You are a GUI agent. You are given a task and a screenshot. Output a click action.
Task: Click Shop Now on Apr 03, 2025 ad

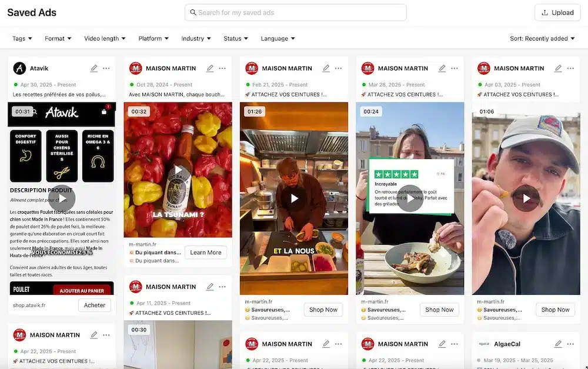(556, 310)
